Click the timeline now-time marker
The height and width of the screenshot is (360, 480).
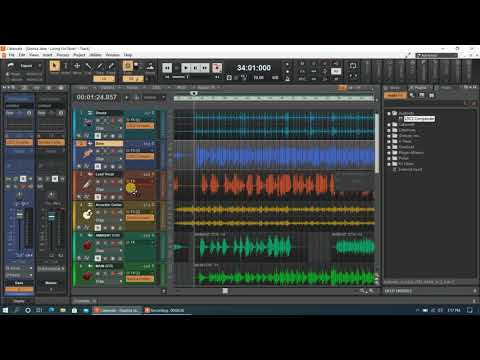(193, 93)
